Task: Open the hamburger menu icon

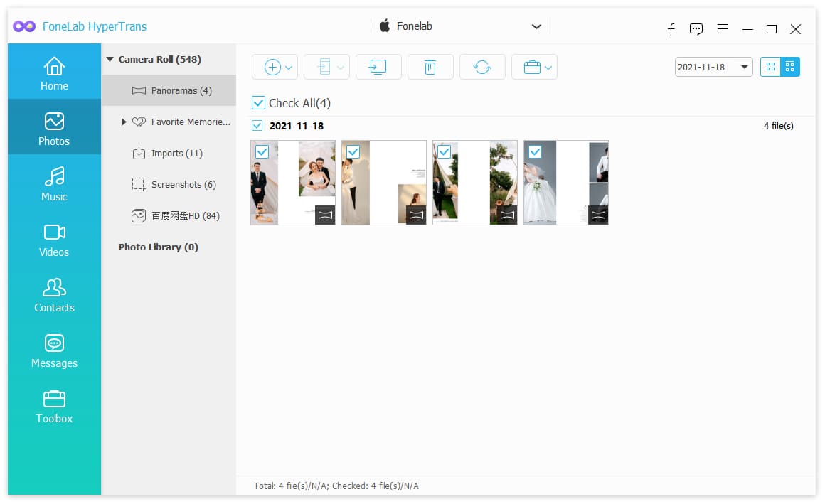Action: [723, 29]
